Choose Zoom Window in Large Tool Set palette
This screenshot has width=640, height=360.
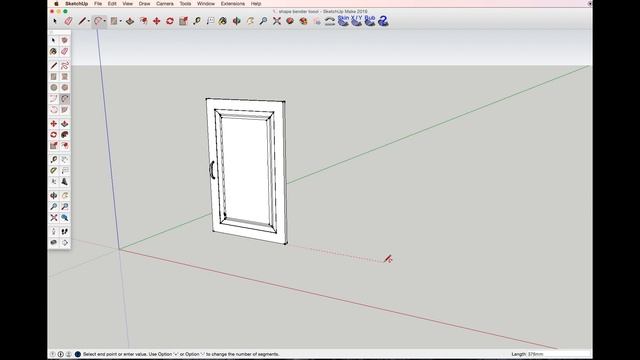tap(64, 207)
